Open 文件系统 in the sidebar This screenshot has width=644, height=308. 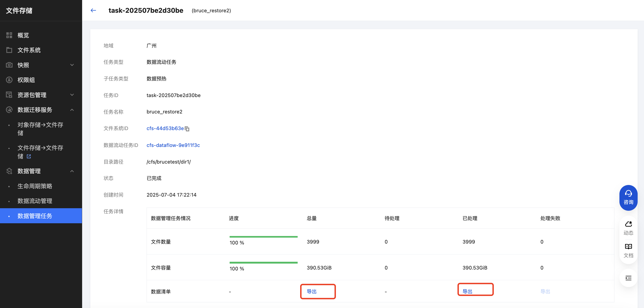coord(29,50)
